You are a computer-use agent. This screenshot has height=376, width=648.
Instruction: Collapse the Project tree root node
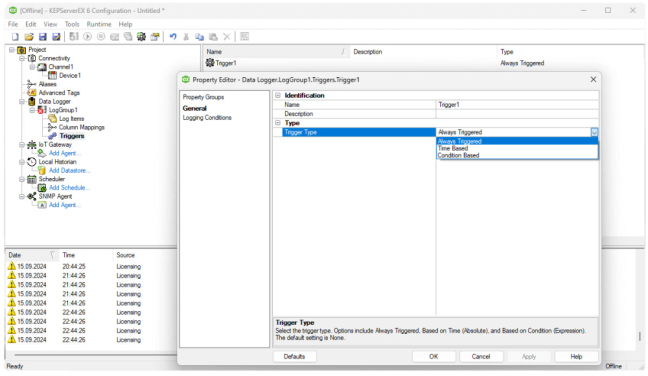pos(12,50)
